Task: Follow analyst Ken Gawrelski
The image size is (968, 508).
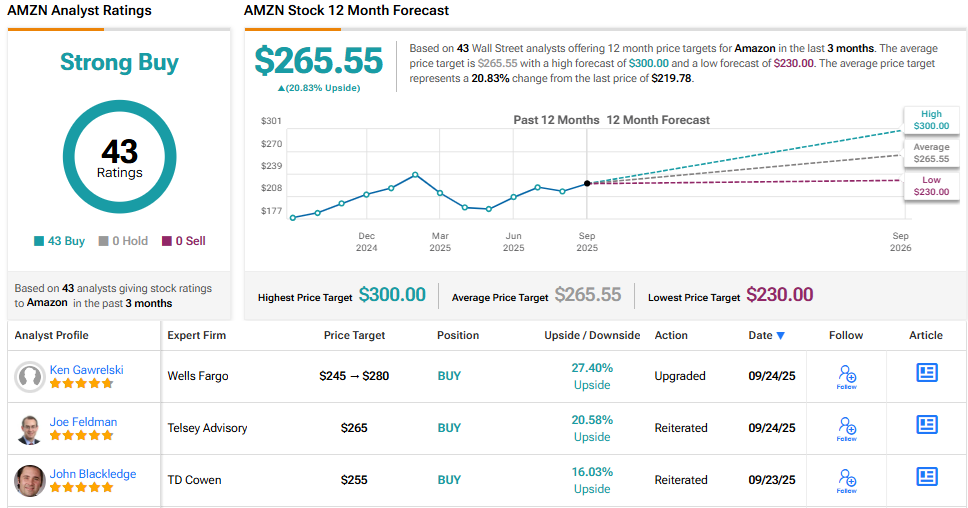Action: 846,376
